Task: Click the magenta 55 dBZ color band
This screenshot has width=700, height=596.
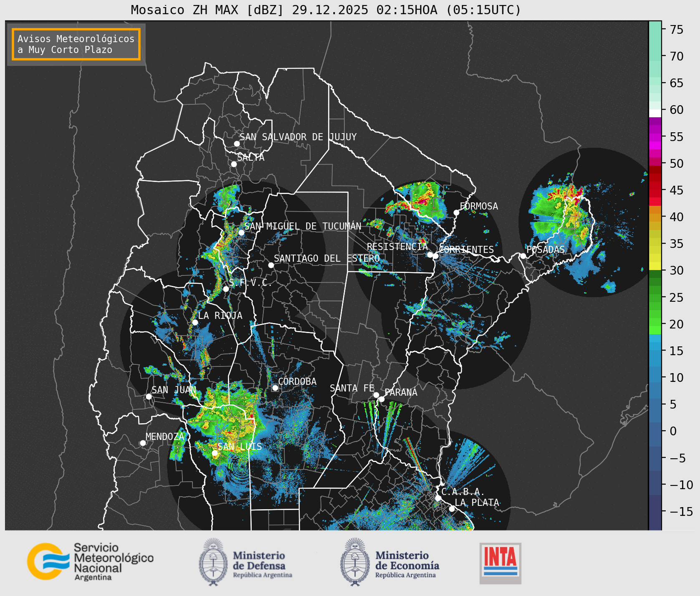Action: tap(655, 137)
